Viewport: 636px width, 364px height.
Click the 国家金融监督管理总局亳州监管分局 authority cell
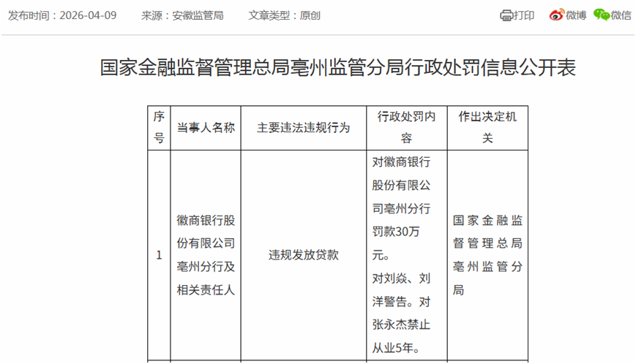487,255
